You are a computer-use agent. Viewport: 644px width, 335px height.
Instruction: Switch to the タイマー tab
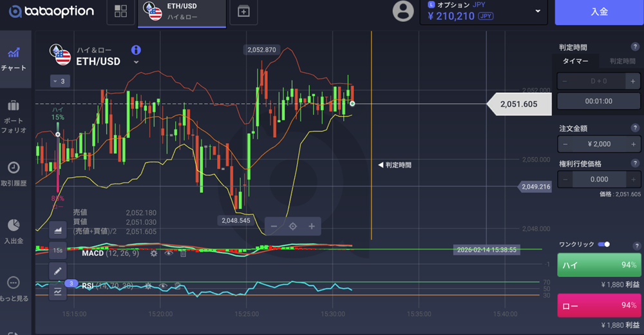pos(575,61)
